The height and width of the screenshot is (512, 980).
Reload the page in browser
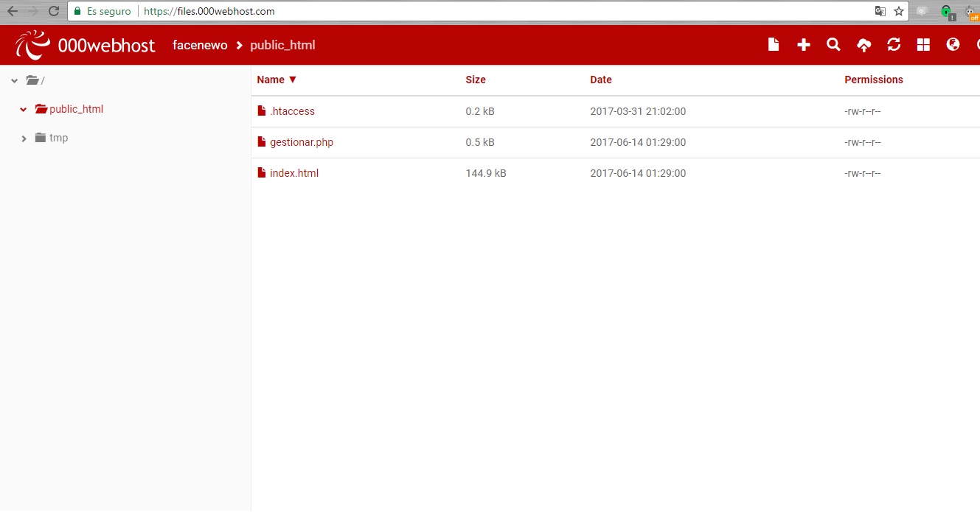click(x=53, y=11)
